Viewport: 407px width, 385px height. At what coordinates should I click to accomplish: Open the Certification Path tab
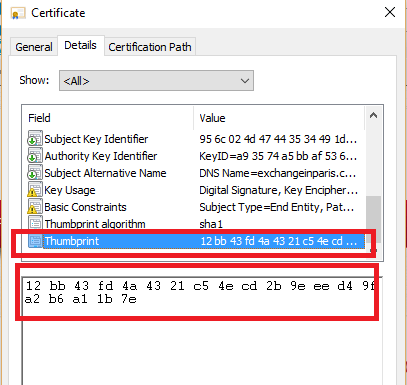coord(150,47)
